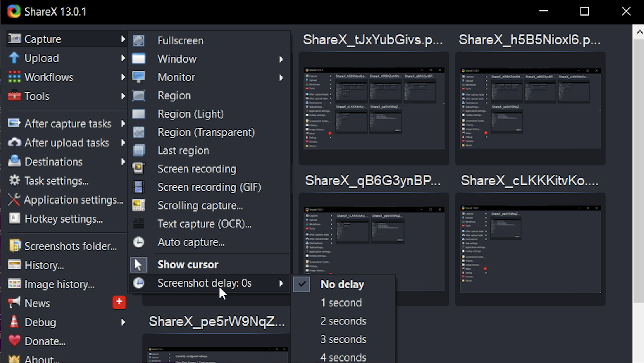This screenshot has width=644, height=363.
Task: Expand the Upload menu arrow
Action: pos(123,58)
